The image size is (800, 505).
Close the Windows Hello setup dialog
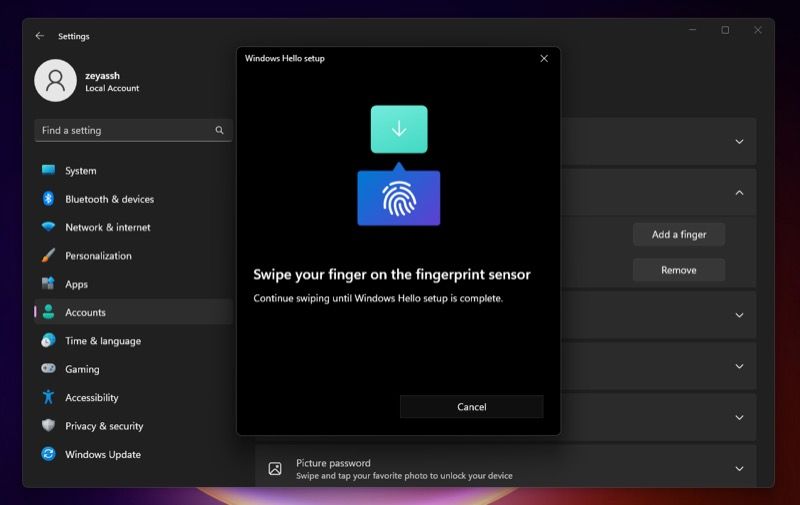pos(544,59)
